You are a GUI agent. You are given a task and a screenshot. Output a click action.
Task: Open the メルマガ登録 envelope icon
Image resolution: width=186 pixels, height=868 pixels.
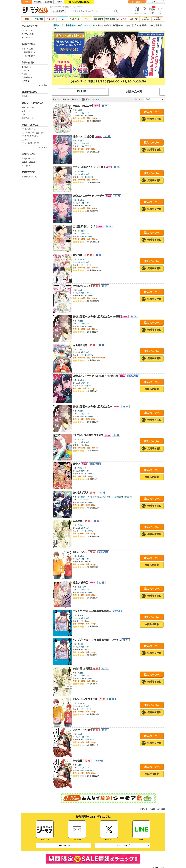77,829
